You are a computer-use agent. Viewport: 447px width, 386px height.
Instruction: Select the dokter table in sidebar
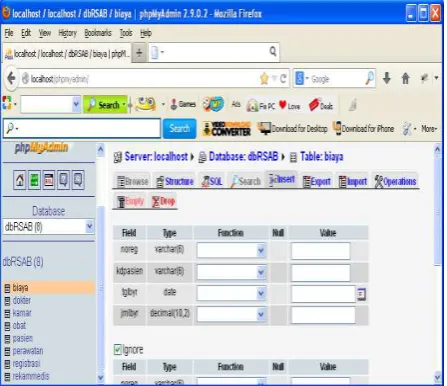pos(21,301)
